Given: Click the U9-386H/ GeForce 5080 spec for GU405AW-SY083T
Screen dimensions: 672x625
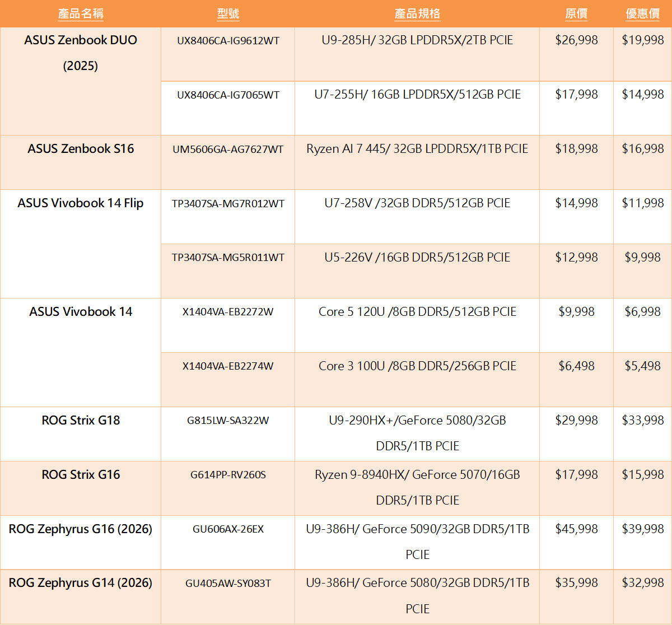Looking at the screenshot, I should point(417,596).
